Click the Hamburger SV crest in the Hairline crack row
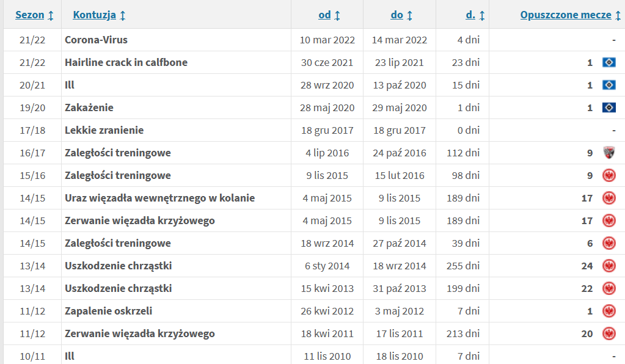This screenshot has height=364, width=625. [609, 62]
